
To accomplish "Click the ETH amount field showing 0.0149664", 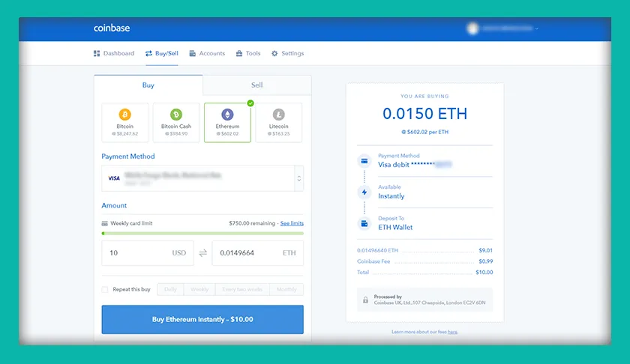I will click(257, 253).
